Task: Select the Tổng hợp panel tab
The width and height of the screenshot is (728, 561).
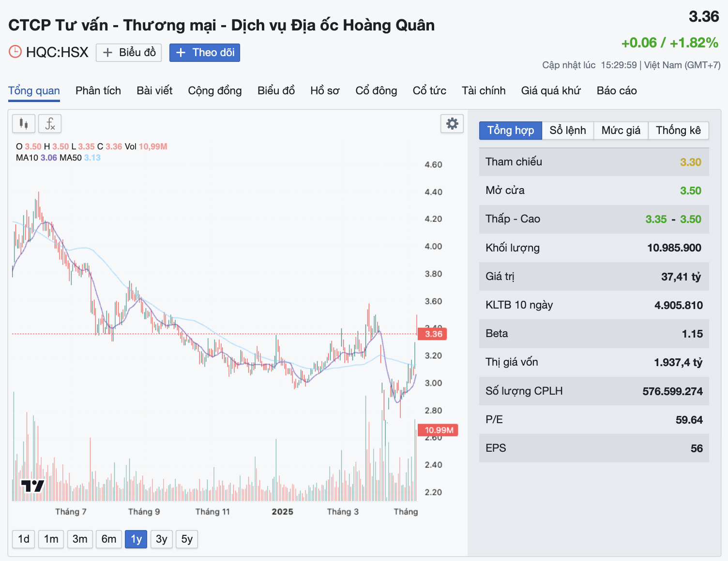Action: (511, 131)
